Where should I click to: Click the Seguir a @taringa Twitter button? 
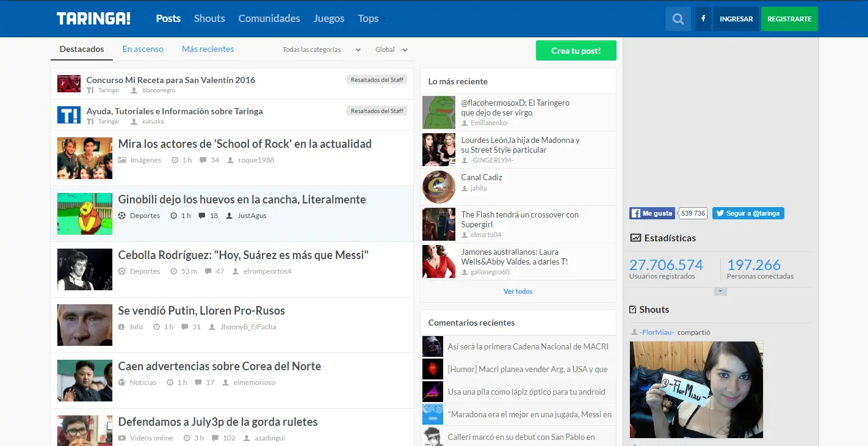[748, 213]
